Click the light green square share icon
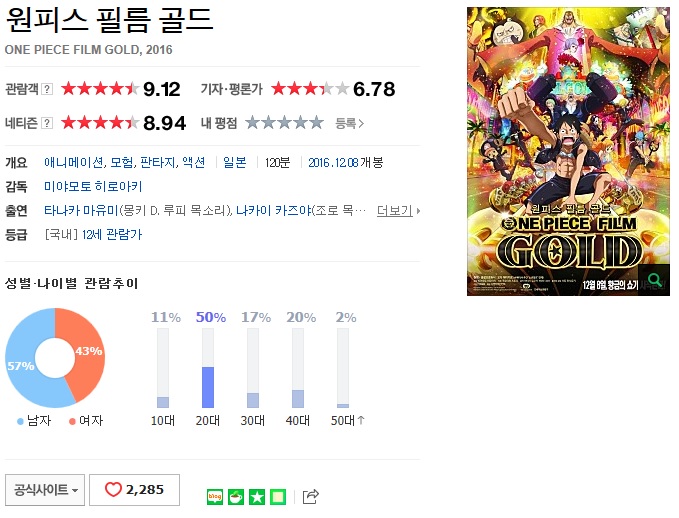Screen dimensions: 679x518 (278, 496)
